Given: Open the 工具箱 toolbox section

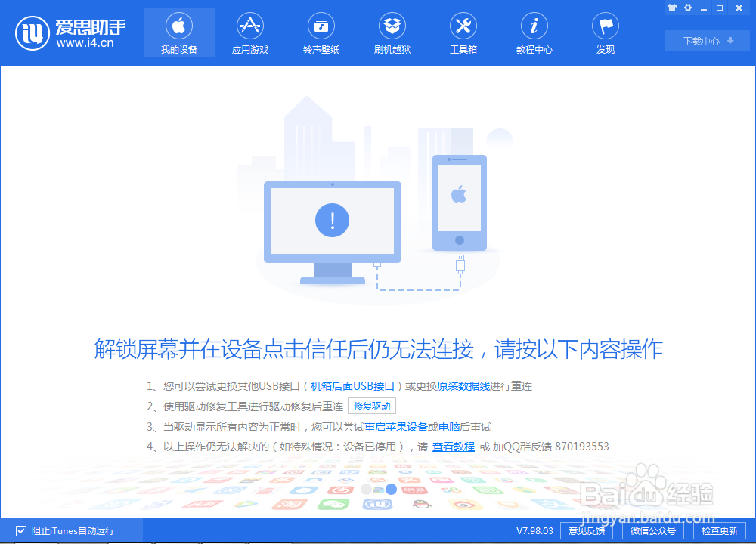Looking at the screenshot, I should [x=463, y=32].
